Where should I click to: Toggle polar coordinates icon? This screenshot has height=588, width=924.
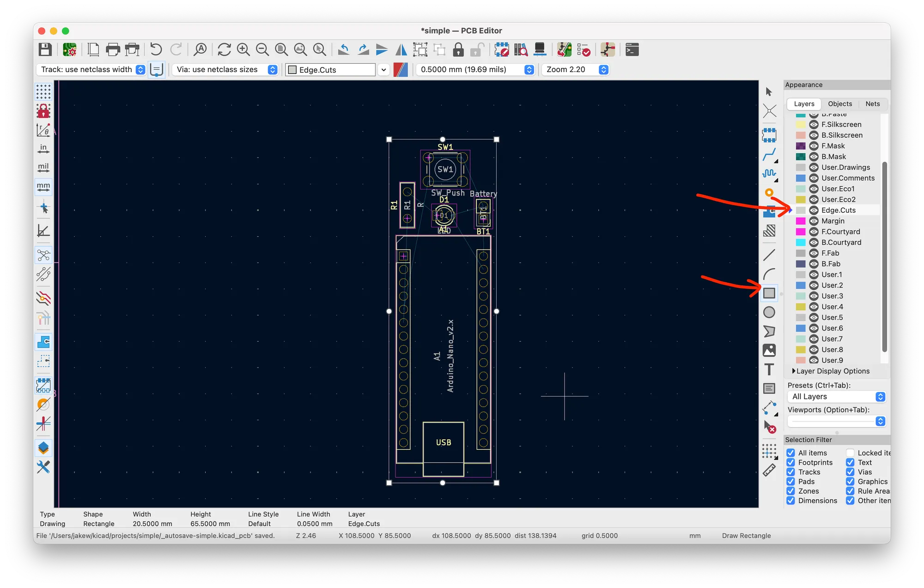click(43, 130)
